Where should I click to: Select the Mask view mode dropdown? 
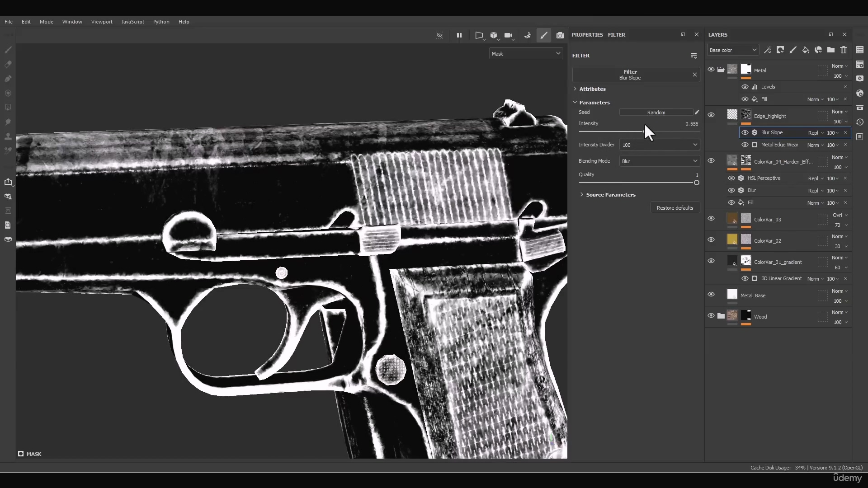point(524,53)
